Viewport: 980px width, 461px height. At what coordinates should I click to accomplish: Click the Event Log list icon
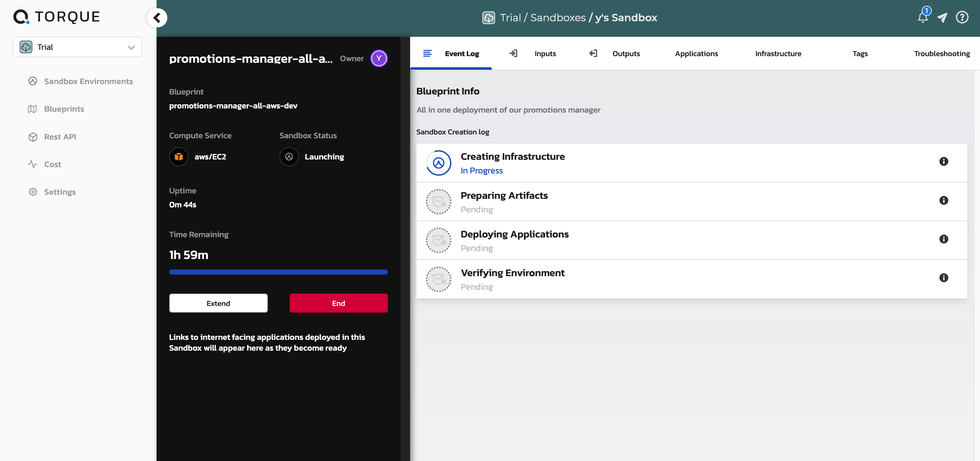point(427,53)
